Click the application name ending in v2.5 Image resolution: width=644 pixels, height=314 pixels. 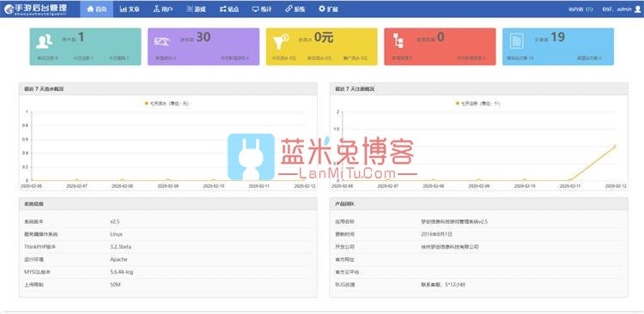pos(454,221)
